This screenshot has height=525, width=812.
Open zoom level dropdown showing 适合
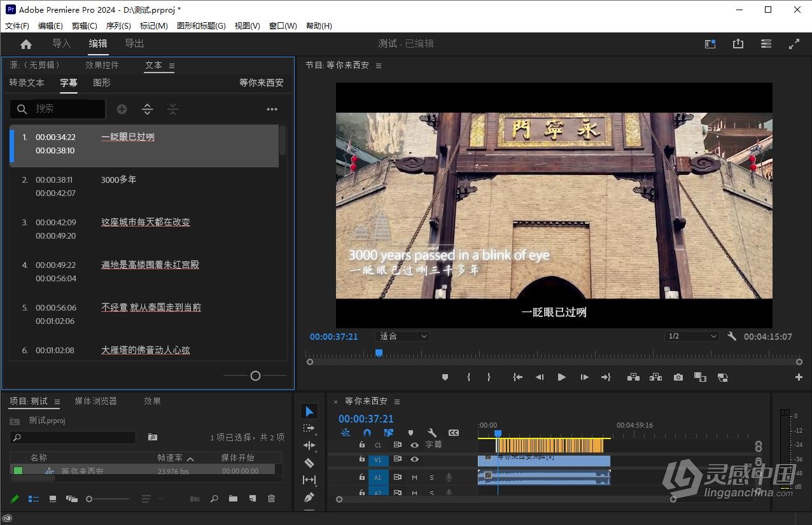(402, 336)
